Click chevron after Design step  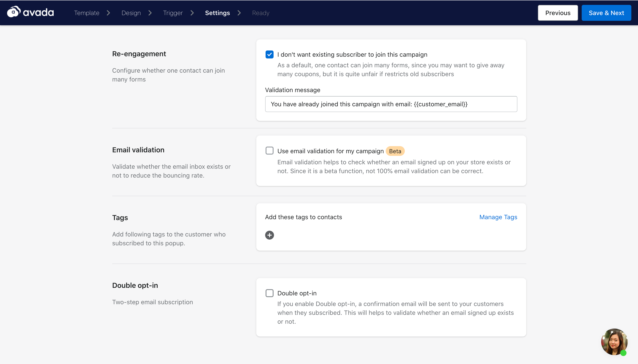[150, 13]
